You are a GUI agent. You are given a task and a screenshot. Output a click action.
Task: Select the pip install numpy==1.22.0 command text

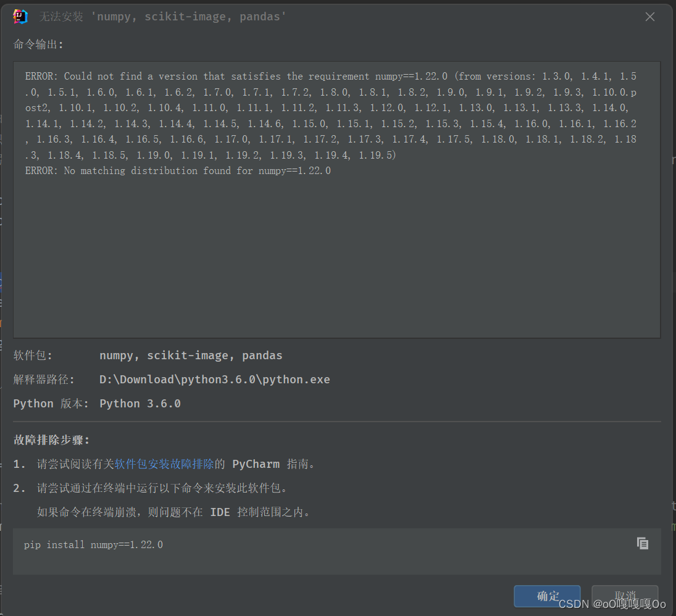tap(94, 545)
